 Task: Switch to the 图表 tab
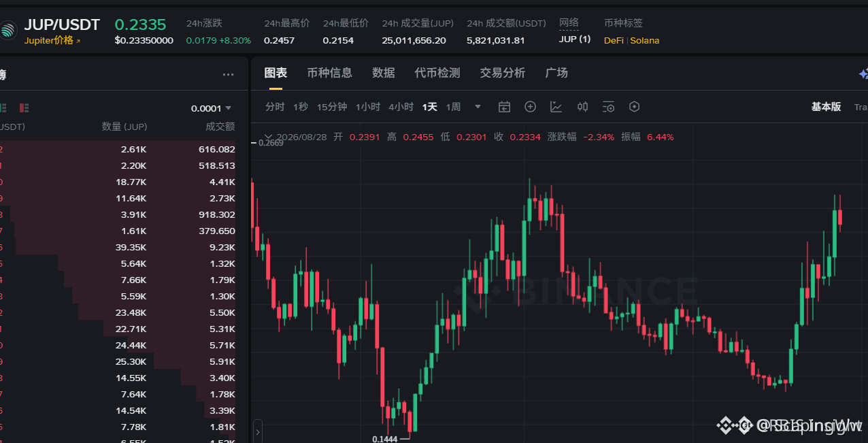pos(276,73)
